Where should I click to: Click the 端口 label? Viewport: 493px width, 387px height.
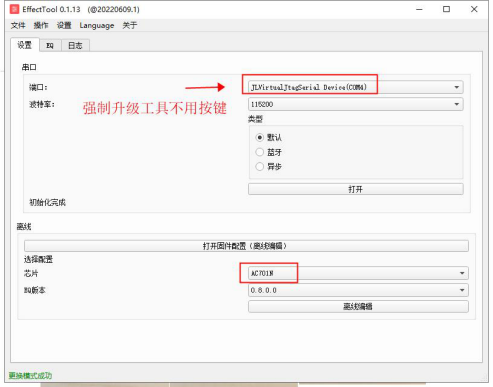coord(38,87)
